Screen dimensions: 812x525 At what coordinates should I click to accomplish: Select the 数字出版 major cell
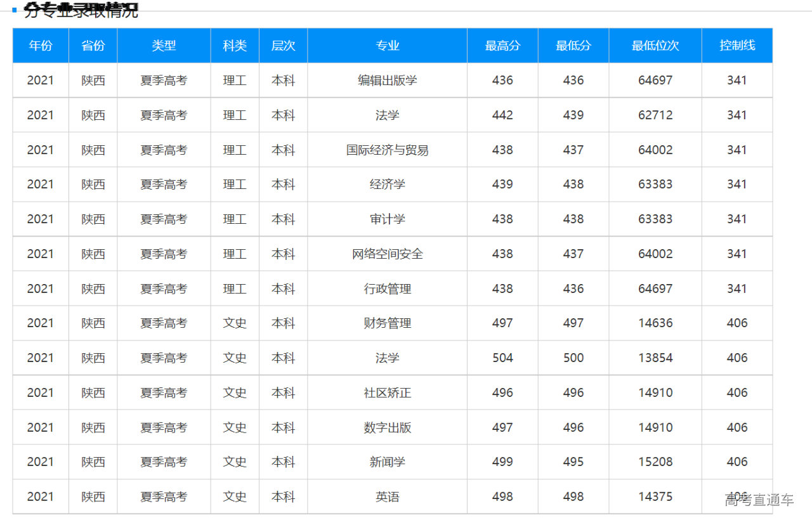pyautogui.click(x=387, y=428)
